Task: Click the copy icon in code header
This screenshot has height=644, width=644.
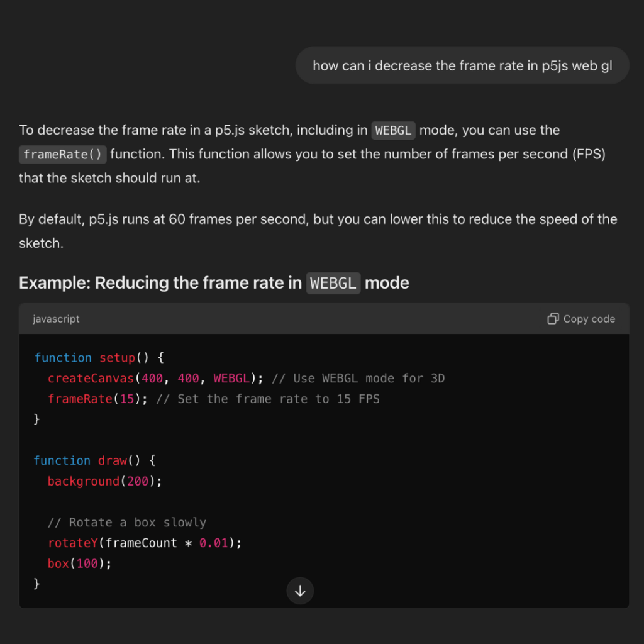Action: click(553, 319)
